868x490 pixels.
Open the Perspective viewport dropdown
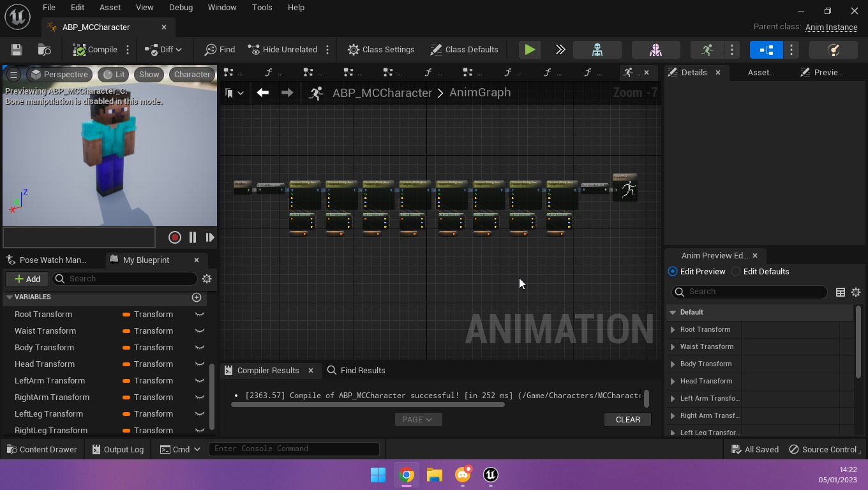coord(59,74)
